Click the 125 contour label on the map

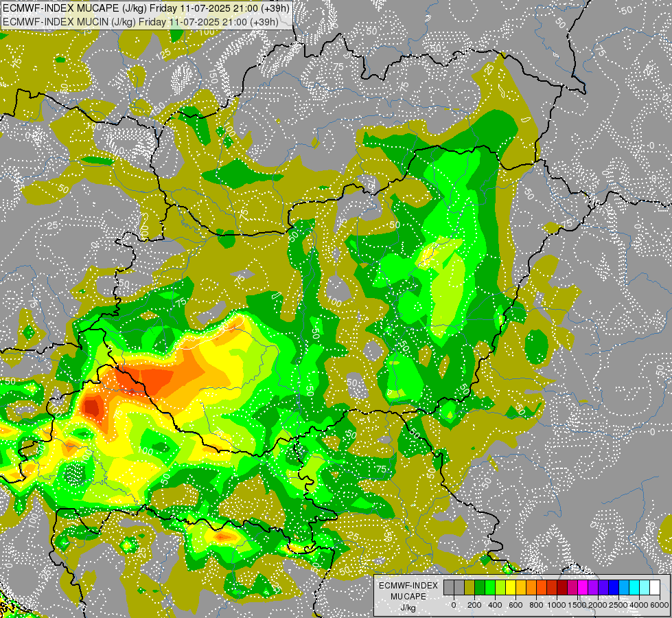point(163,54)
